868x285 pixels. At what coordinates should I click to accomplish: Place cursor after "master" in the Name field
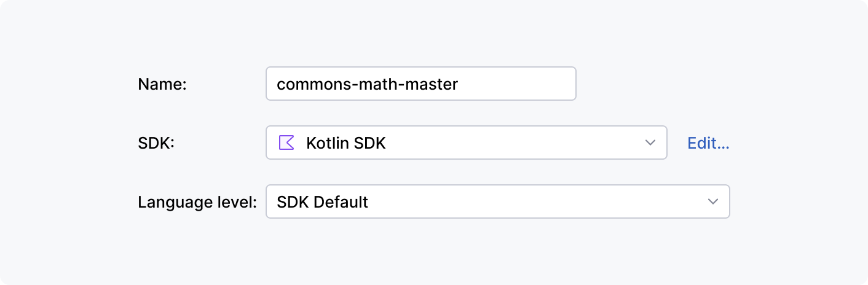click(459, 84)
